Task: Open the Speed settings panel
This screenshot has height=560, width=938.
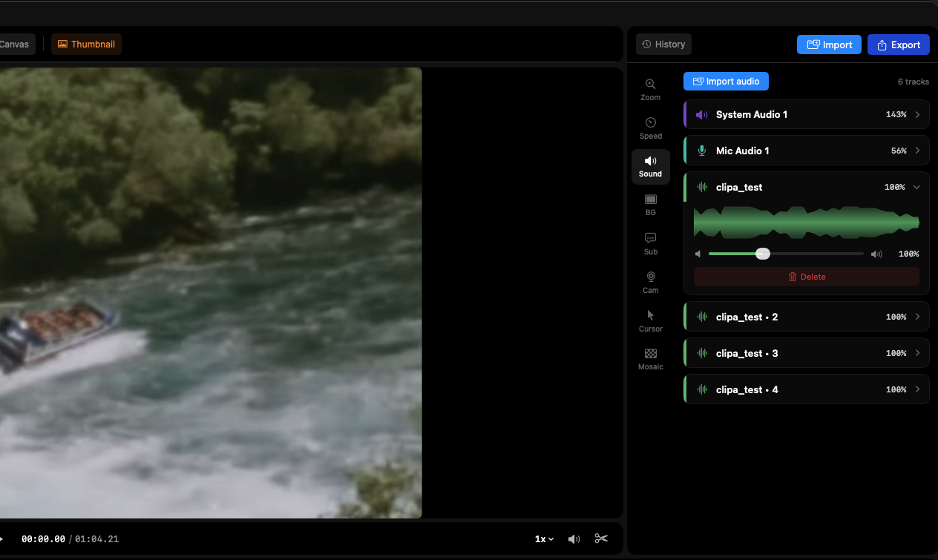Action: 650,128
